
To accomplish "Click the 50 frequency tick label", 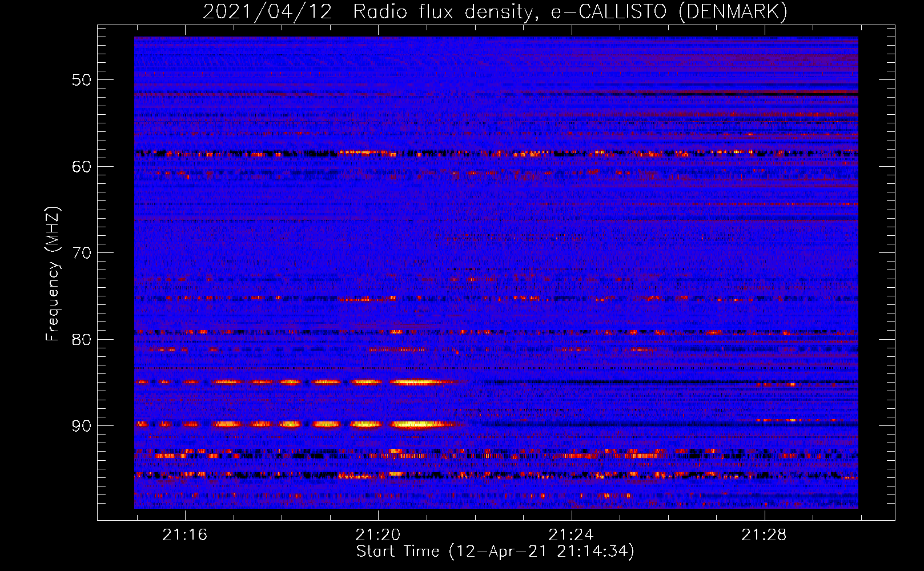I will coord(82,80).
